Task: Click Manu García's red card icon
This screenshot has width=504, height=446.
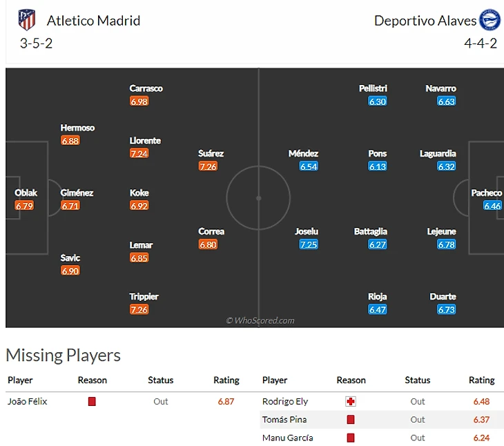Action: 350,438
